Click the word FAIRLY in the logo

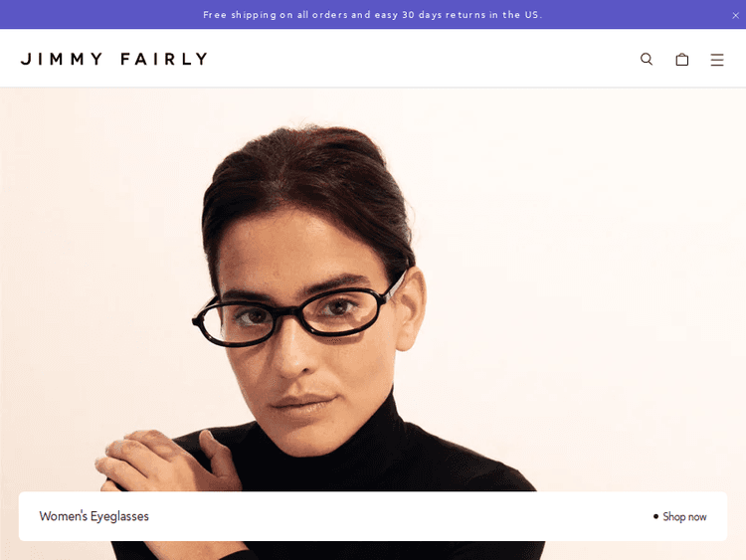(164, 59)
